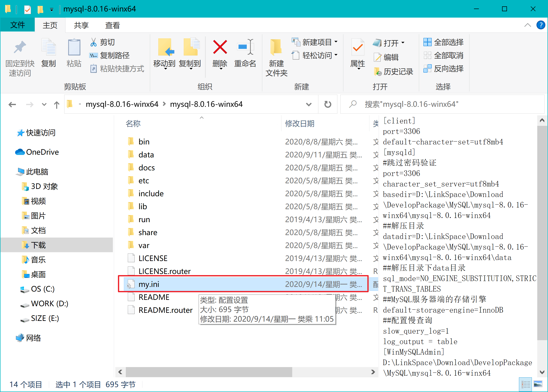Click the red X Delete icon
The image size is (548, 392).
pos(220,47)
